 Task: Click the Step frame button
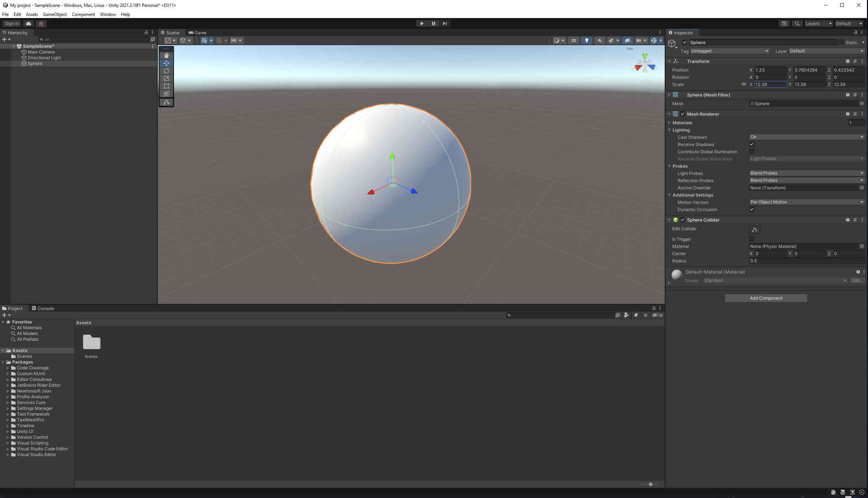click(x=445, y=23)
